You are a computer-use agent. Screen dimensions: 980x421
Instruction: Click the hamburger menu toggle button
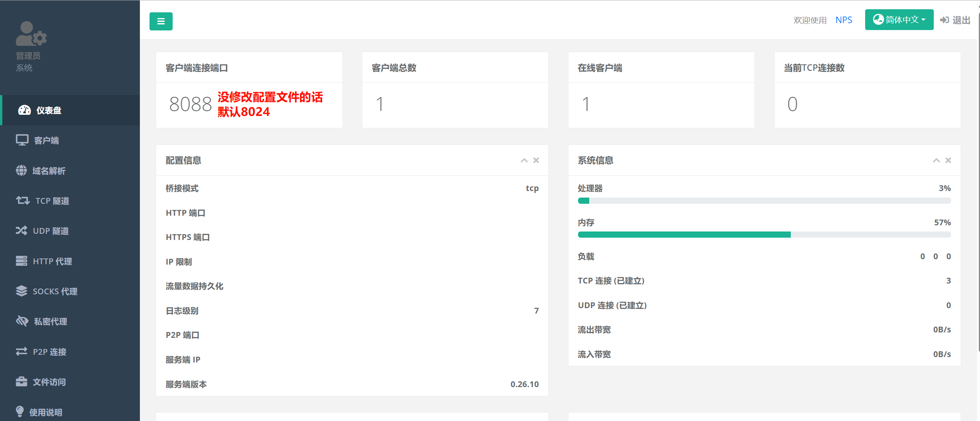click(161, 21)
